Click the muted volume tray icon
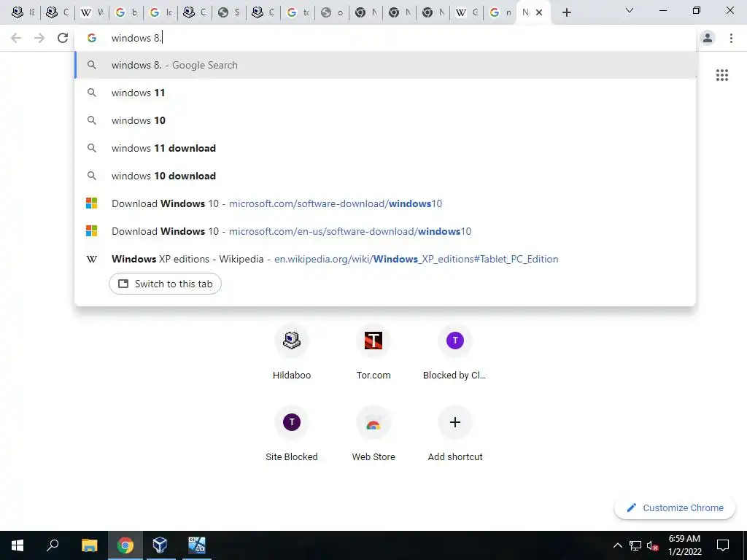 [652, 545]
